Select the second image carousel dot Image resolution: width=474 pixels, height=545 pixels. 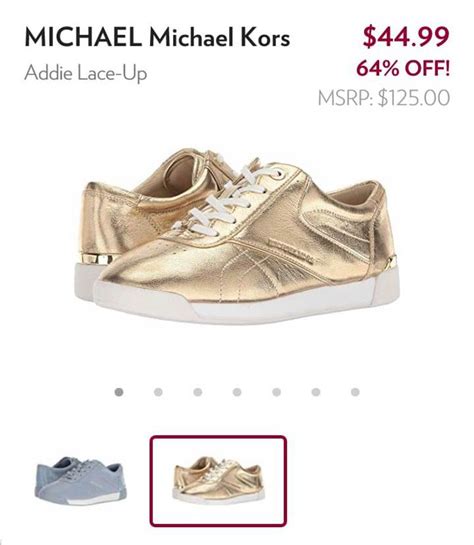coord(158,392)
